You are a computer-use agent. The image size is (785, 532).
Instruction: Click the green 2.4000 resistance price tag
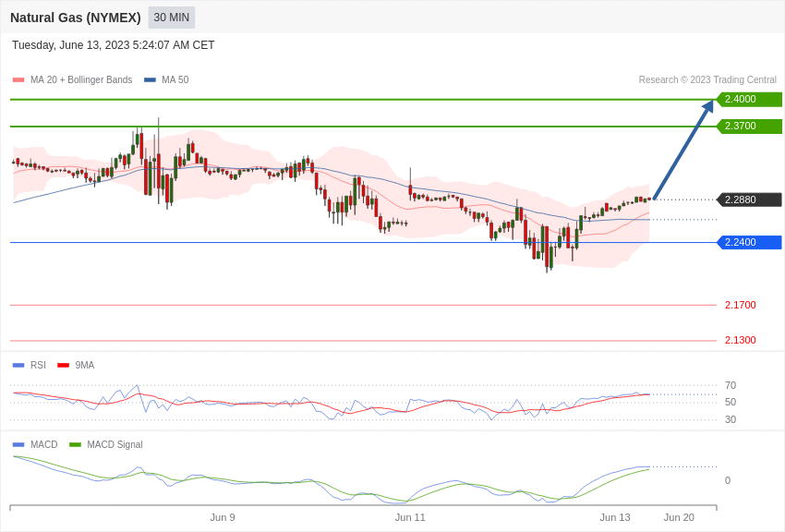[x=749, y=100]
